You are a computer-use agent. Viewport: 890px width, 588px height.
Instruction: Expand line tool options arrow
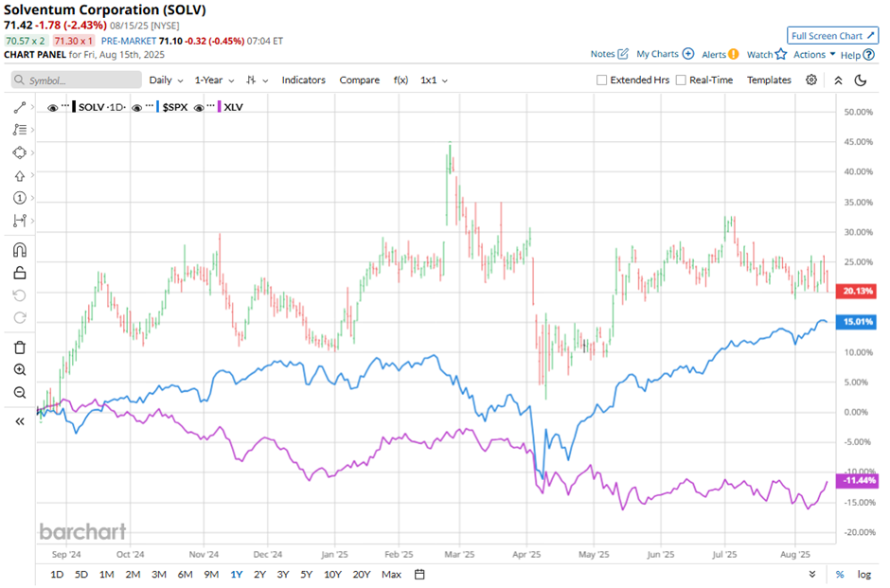tap(33, 107)
